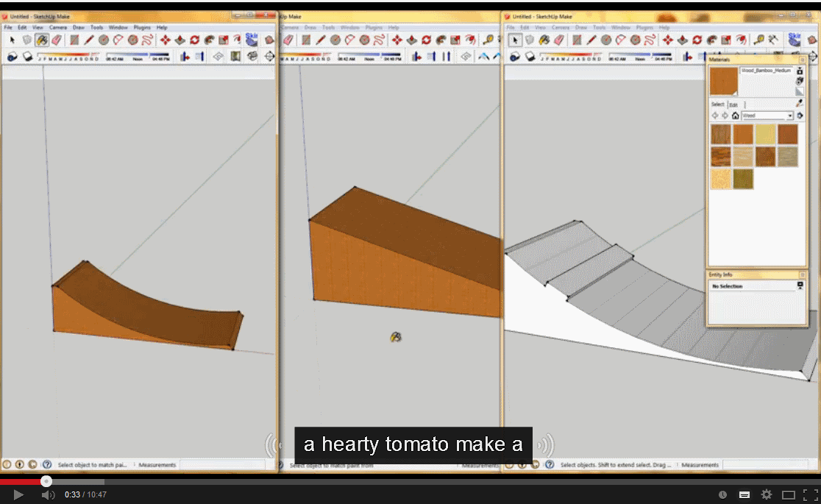The width and height of the screenshot is (821, 504).
Task: Open video quality settings gear
Action: [766, 494]
